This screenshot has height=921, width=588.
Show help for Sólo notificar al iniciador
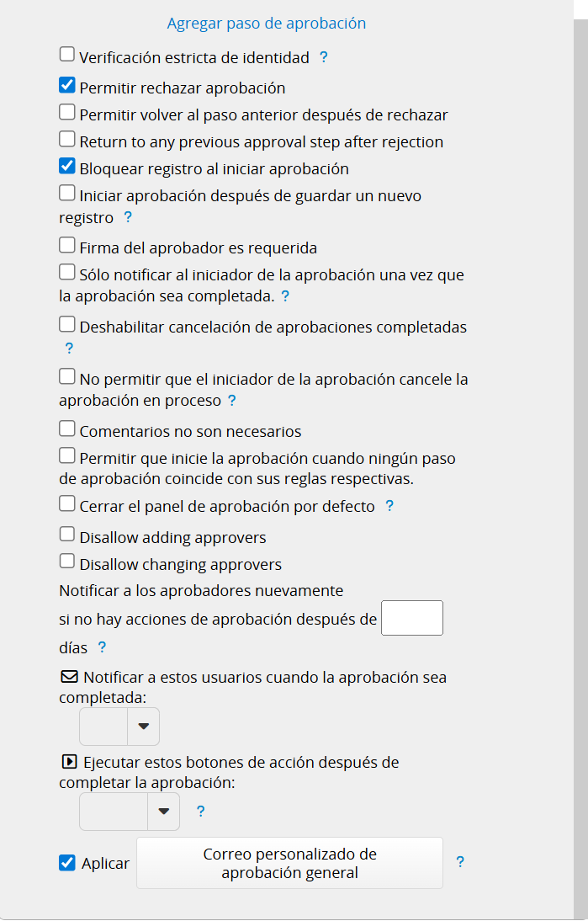click(x=285, y=296)
